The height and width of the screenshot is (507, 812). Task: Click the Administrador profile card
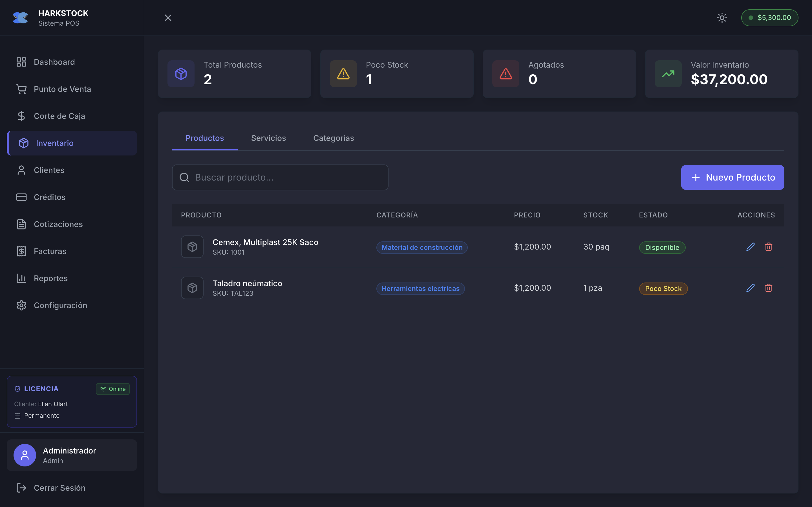coord(72,455)
